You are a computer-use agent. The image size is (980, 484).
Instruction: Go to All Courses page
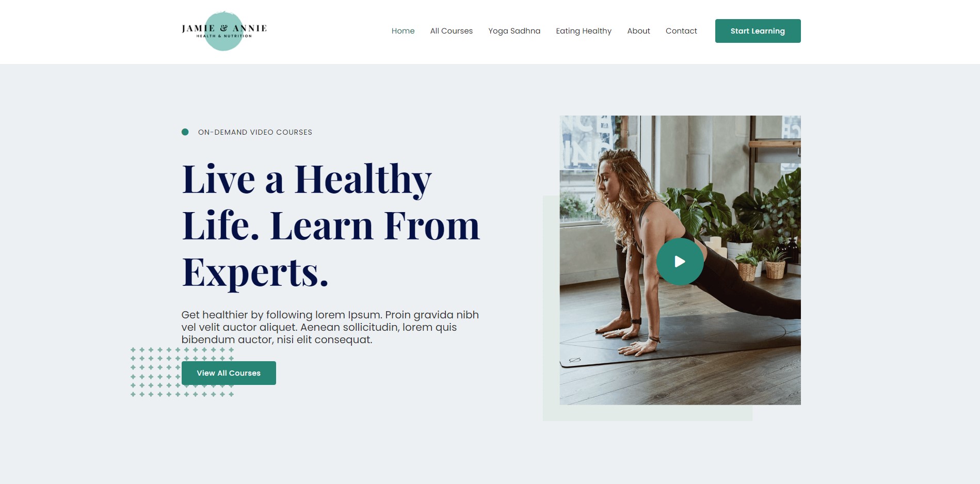[x=452, y=31]
